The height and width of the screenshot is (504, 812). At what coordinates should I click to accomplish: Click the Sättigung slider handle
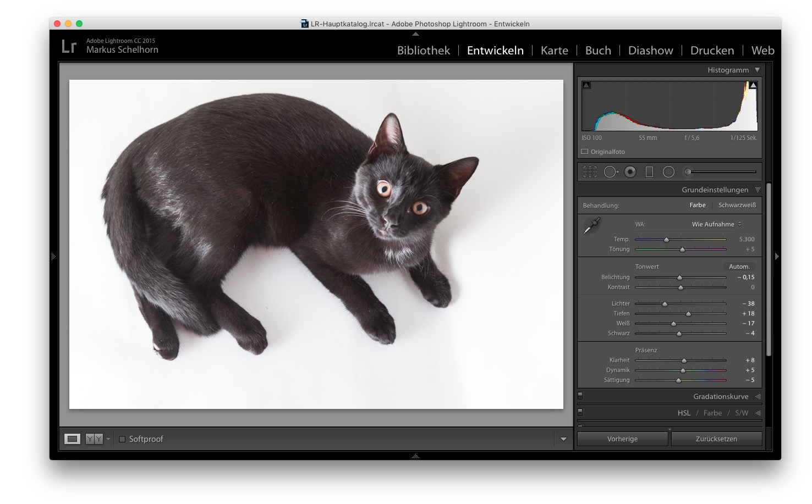pyautogui.click(x=678, y=380)
